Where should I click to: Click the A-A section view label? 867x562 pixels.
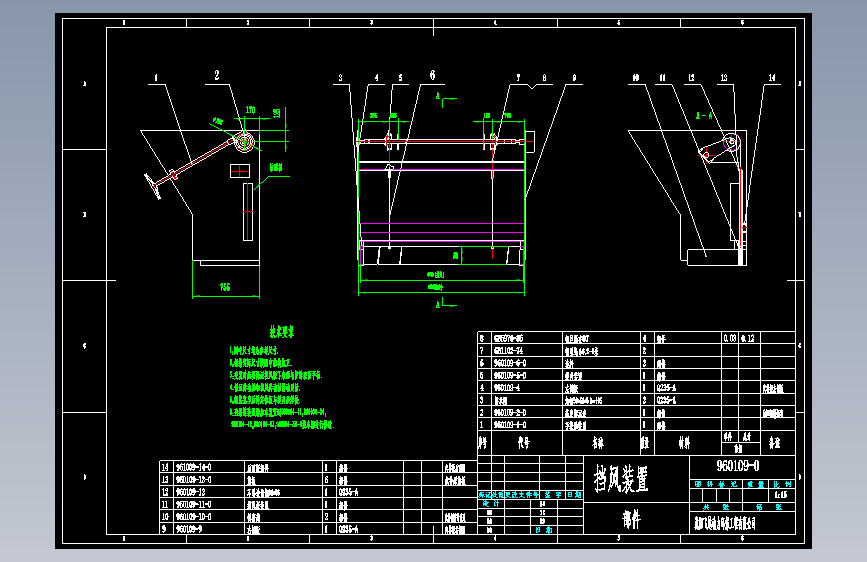pos(704,116)
